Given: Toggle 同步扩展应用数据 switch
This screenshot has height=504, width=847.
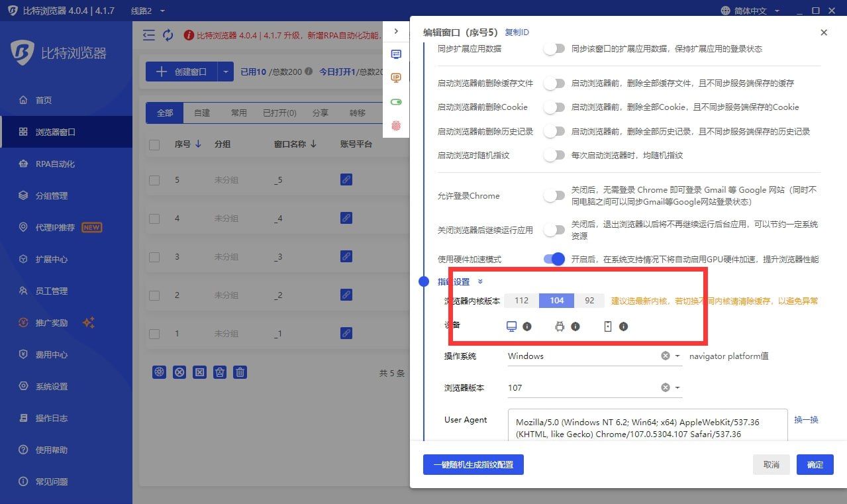Looking at the screenshot, I should (x=554, y=48).
